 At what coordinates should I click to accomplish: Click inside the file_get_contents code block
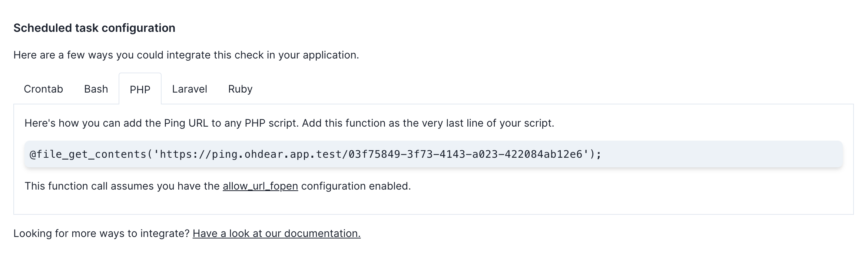point(434,154)
